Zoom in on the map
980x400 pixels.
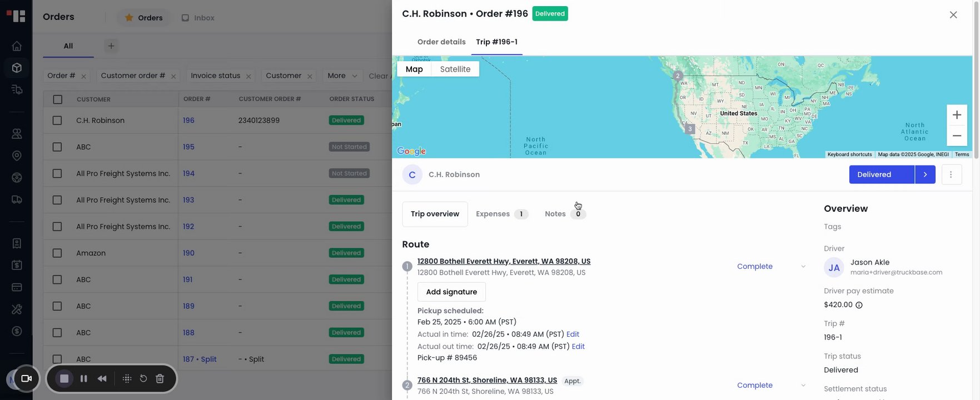957,115
